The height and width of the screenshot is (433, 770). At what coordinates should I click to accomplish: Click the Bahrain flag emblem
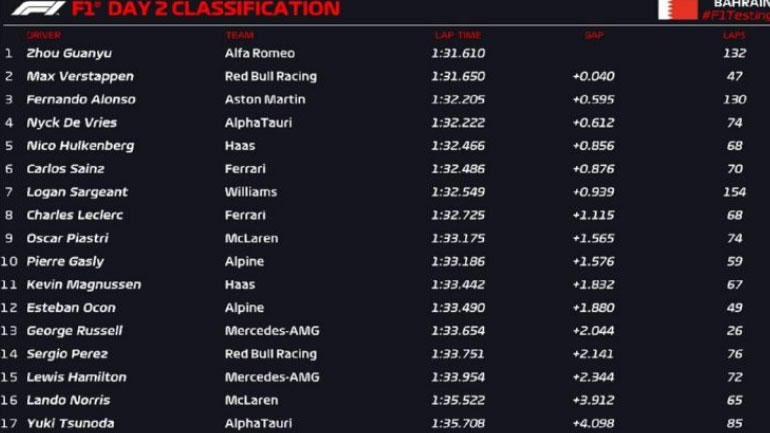click(677, 7)
